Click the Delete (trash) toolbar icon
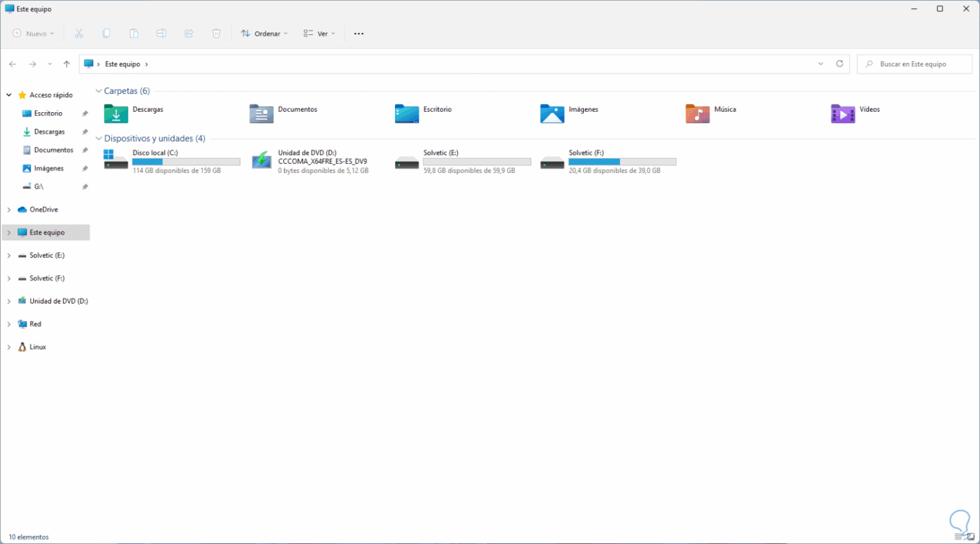 point(216,33)
